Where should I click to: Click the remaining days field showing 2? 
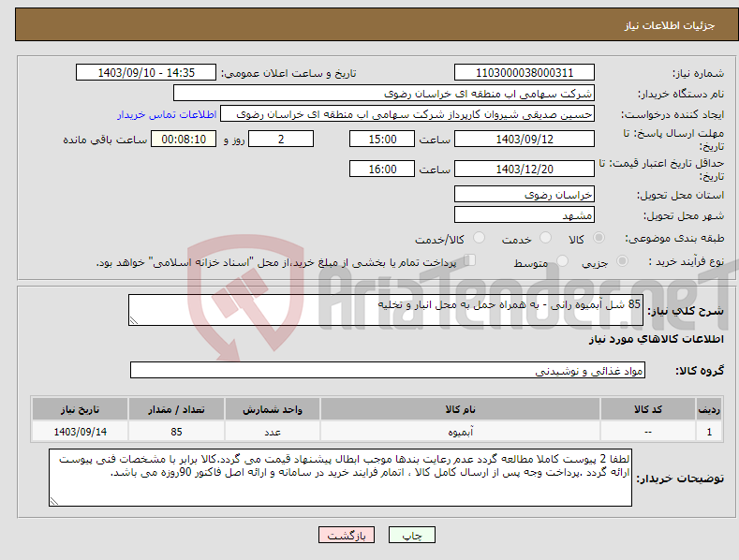[281, 139]
